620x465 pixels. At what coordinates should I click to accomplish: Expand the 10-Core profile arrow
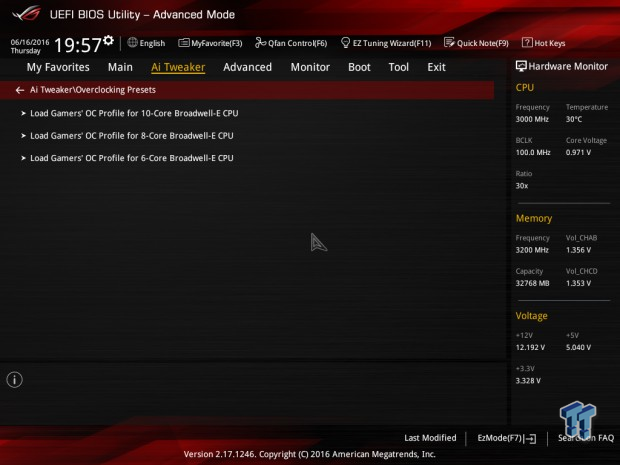click(23, 113)
